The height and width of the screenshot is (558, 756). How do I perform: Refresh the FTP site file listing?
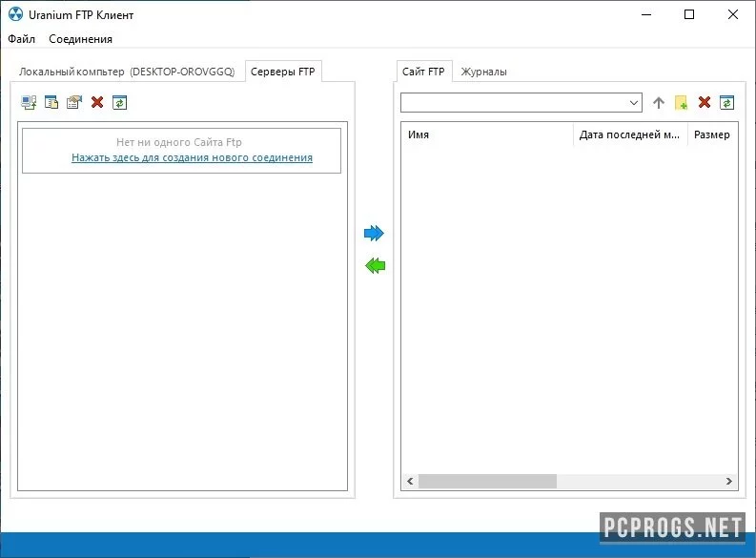click(726, 102)
